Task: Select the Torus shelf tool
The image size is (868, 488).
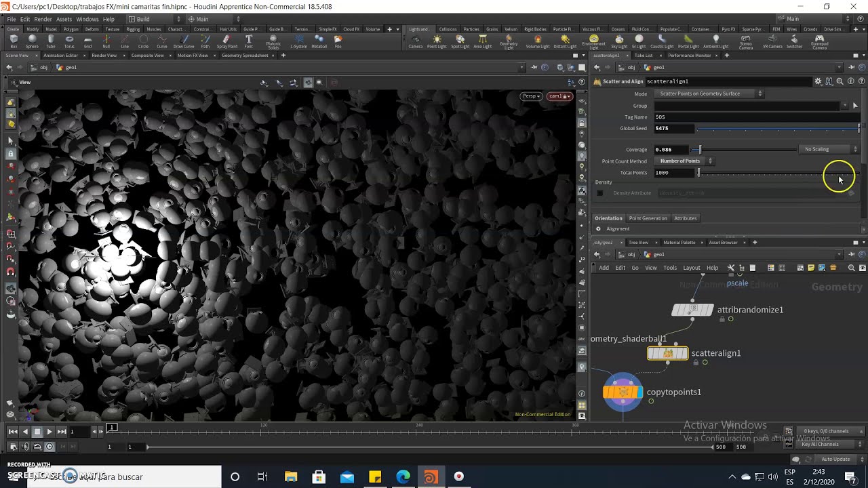Action: pyautogui.click(x=69, y=42)
